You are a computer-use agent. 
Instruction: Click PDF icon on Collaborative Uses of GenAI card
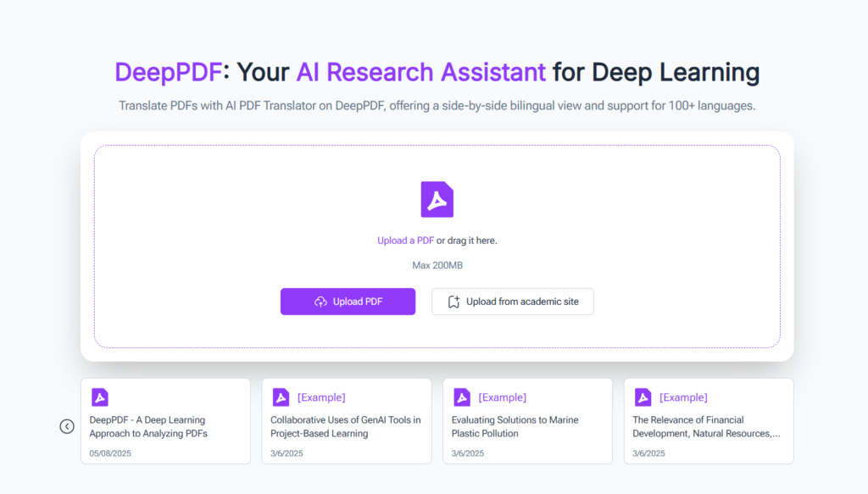(x=281, y=397)
